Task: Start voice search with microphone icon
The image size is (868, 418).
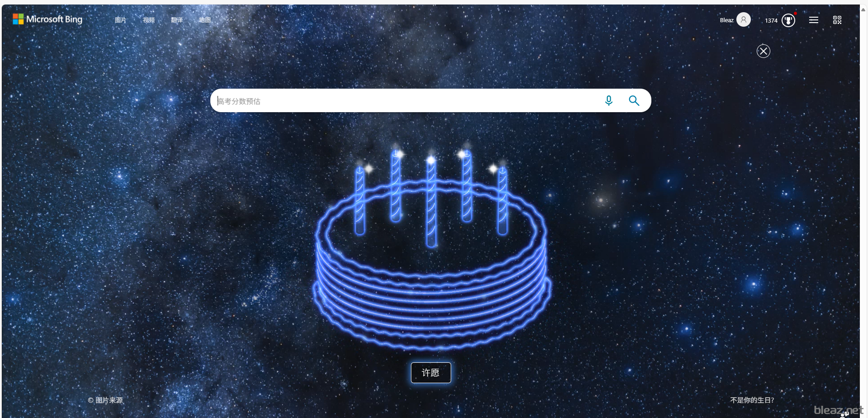Action: 609,100
